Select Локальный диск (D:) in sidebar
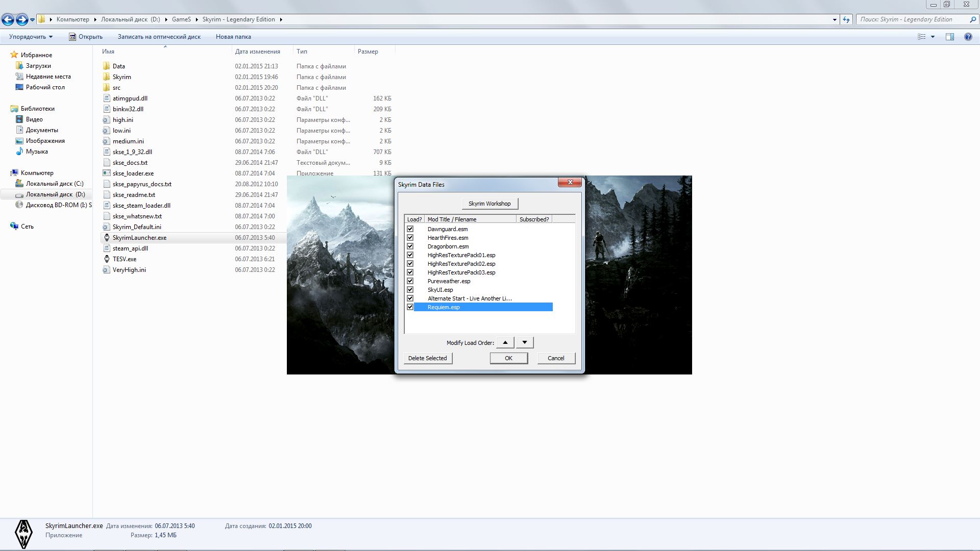This screenshot has width=980, height=551. tap(46, 194)
